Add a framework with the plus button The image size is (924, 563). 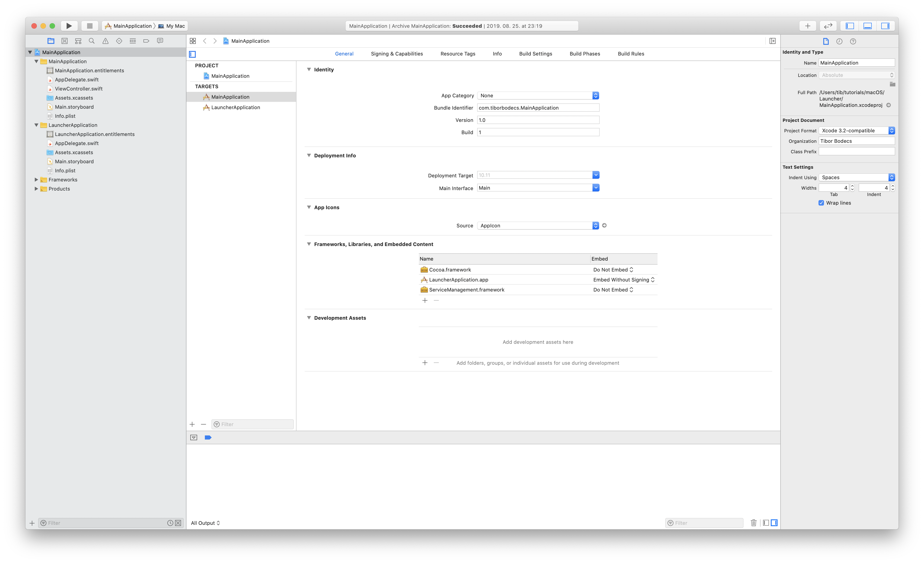(425, 300)
